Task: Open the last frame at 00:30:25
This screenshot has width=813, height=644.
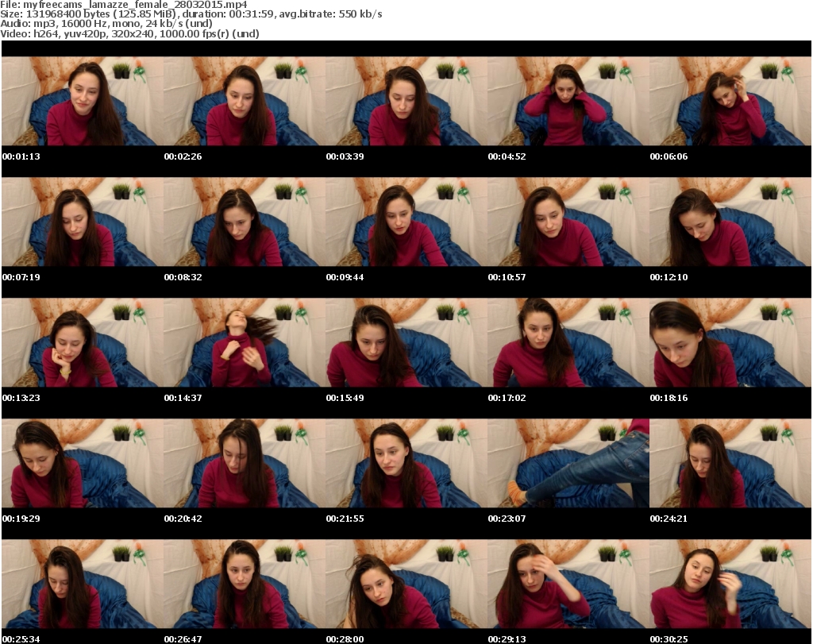Action: click(x=730, y=584)
